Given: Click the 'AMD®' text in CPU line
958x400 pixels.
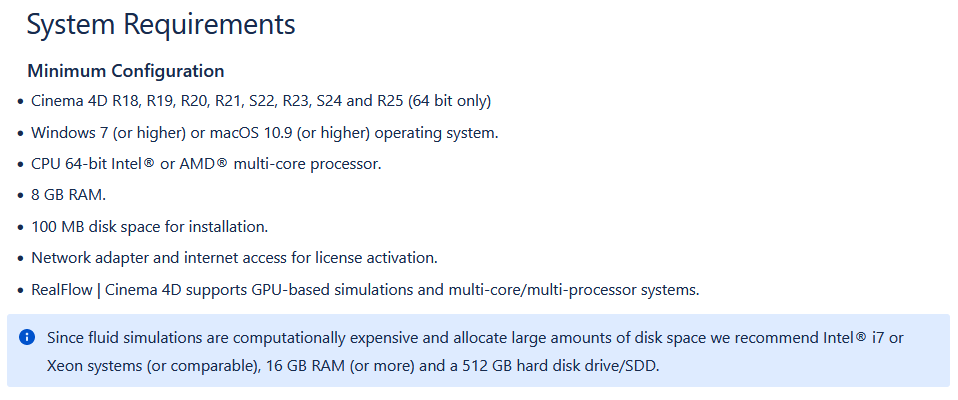Looking at the screenshot, I should tap(203, 164).
